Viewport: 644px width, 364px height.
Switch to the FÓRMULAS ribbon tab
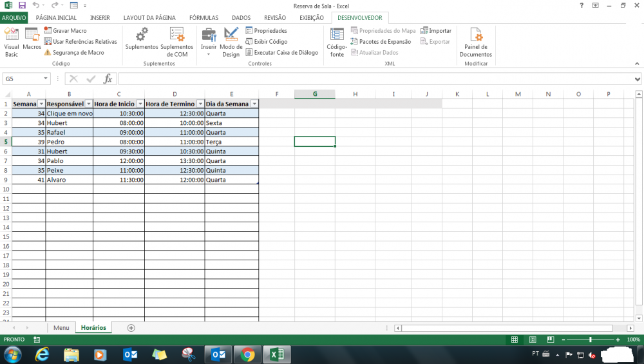coord(203,18)
